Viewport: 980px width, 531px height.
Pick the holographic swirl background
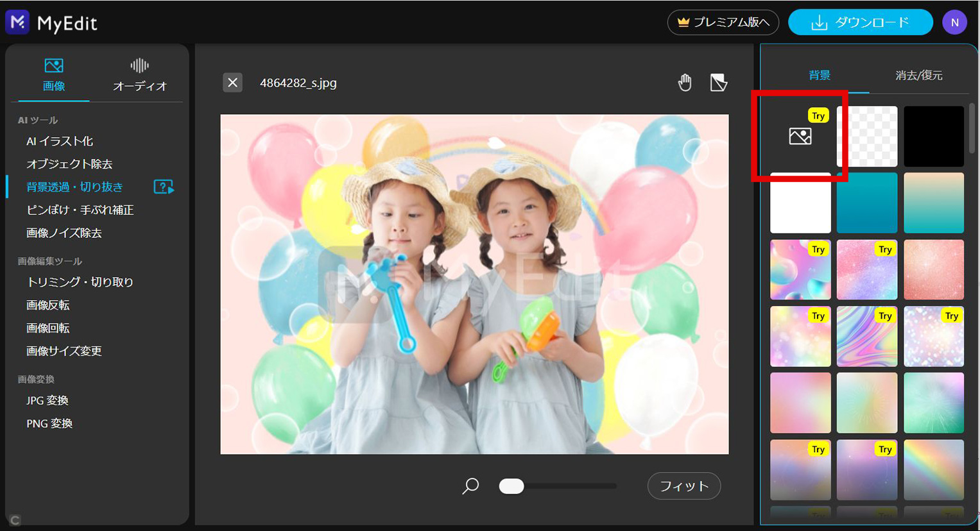point(867,336)
